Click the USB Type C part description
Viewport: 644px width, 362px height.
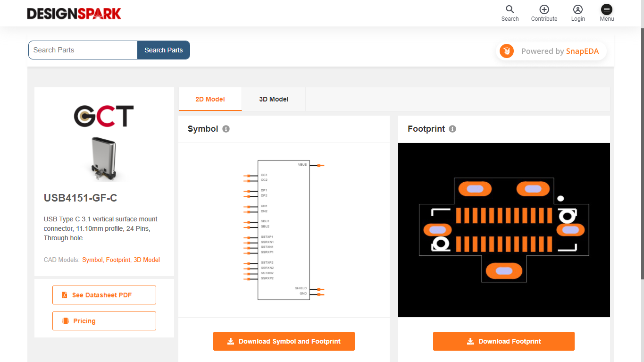click(x=101, y=228)
